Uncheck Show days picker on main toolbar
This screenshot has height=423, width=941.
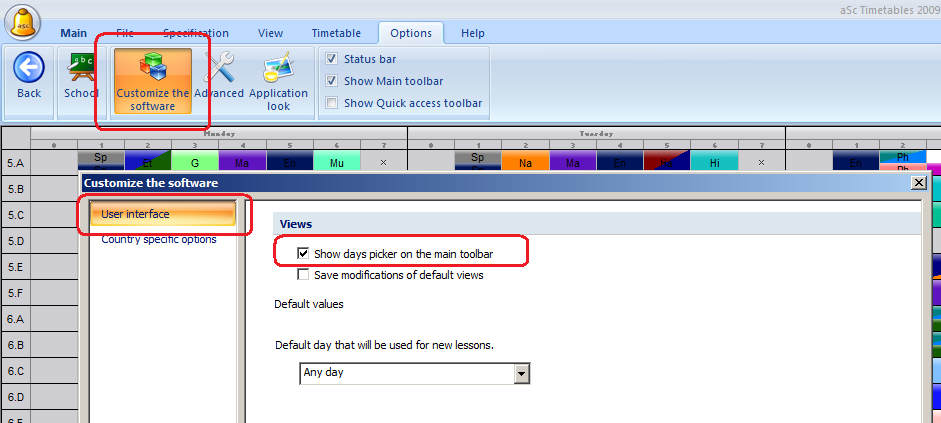coord(303,254)
